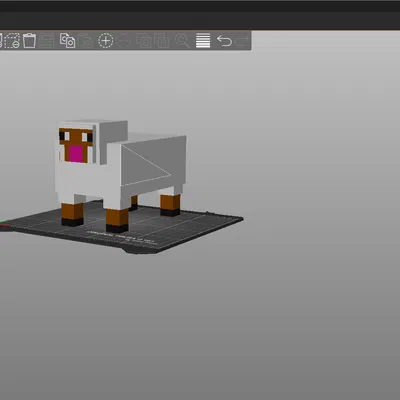Screen dimensions: 400x400
Task: Click the Delete all trash can icon
Action: point(29,41)
